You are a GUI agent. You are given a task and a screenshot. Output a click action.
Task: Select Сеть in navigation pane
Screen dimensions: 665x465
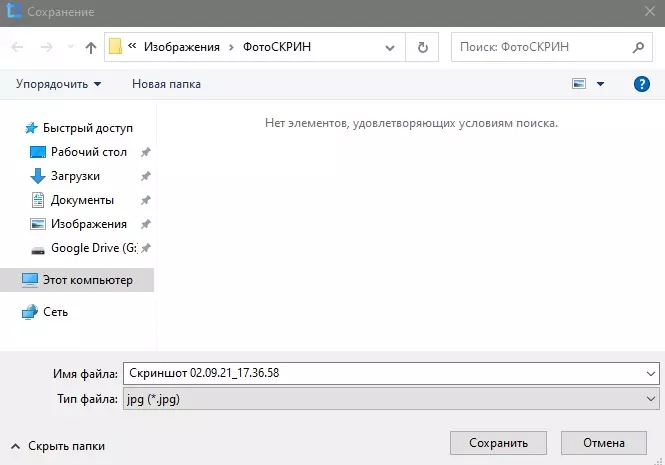coord(45,312)
